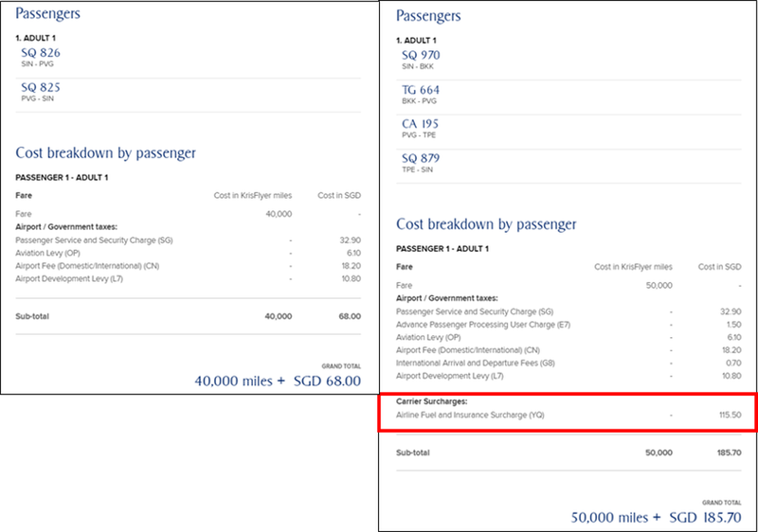Click left Cost breakdown by passenger heading
Viewport: 758px width, 532px height.
pyautogui.click(x=105, y=153)
